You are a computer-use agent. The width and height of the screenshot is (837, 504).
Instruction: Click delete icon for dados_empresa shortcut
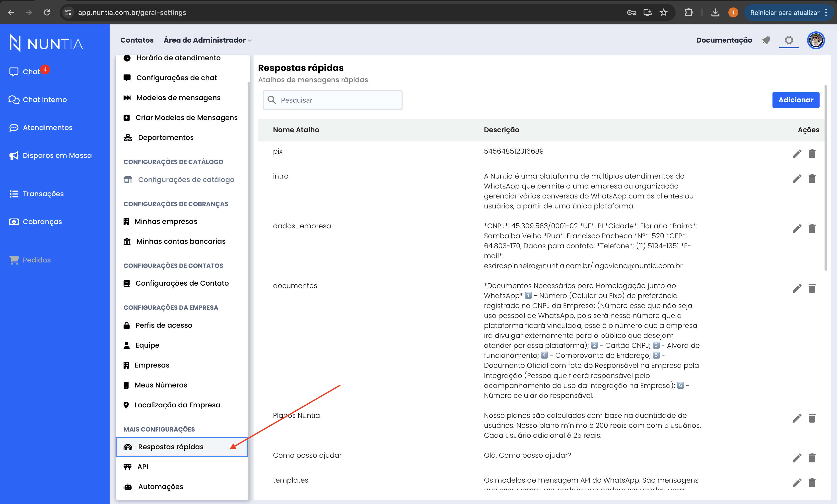pos(812,228)
